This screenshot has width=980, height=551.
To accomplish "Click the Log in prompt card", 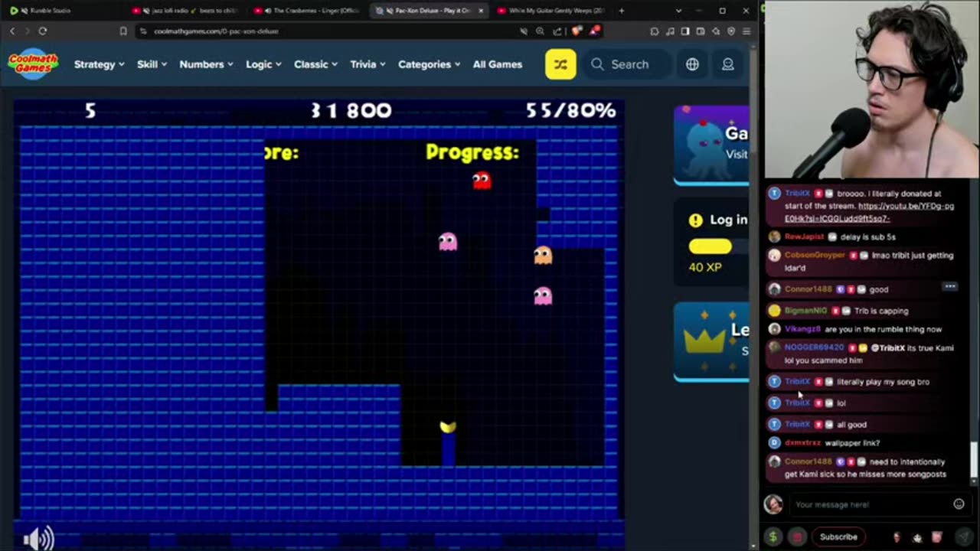I will tap(711, 242).
